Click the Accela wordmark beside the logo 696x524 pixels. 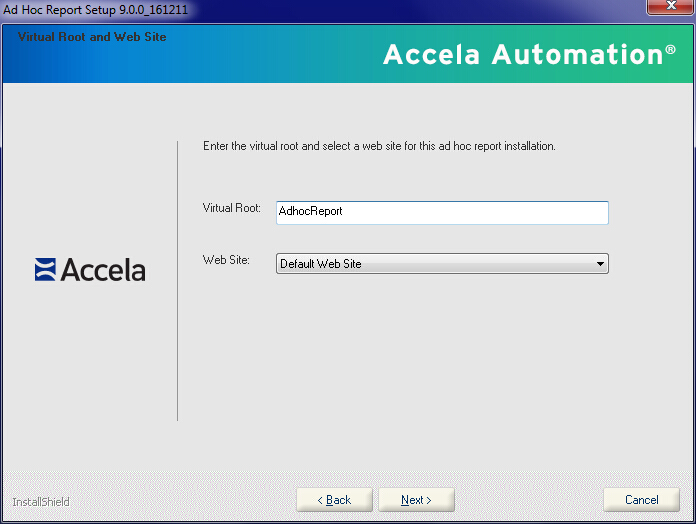tap(103, 270)
